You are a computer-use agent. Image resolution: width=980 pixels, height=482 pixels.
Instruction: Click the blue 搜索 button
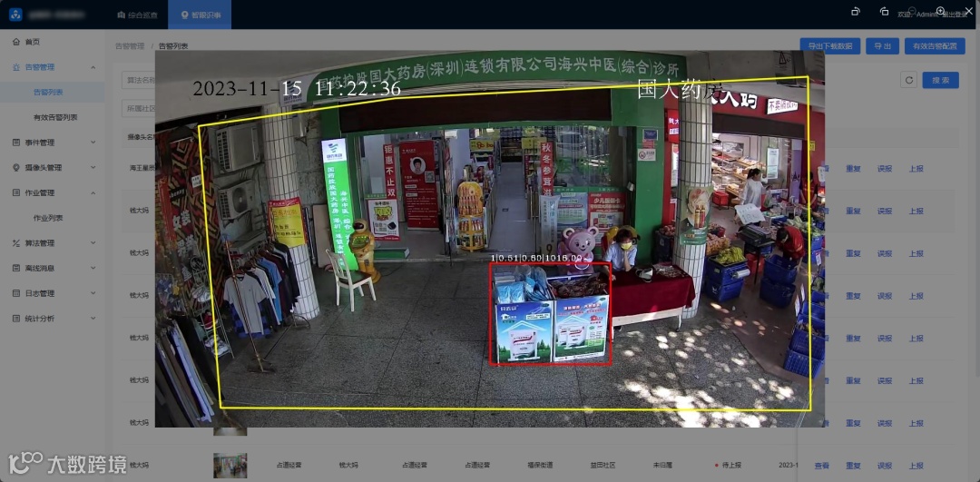click(941, 80)
